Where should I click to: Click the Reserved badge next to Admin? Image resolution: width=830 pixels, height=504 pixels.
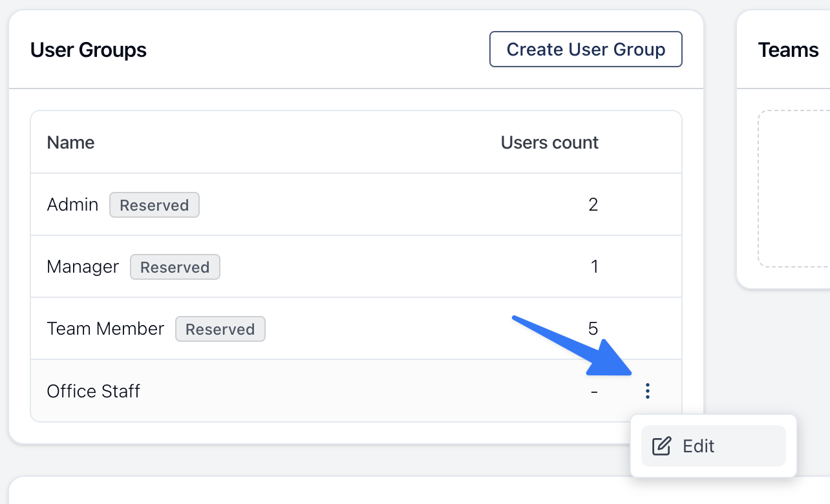point(154,205)
